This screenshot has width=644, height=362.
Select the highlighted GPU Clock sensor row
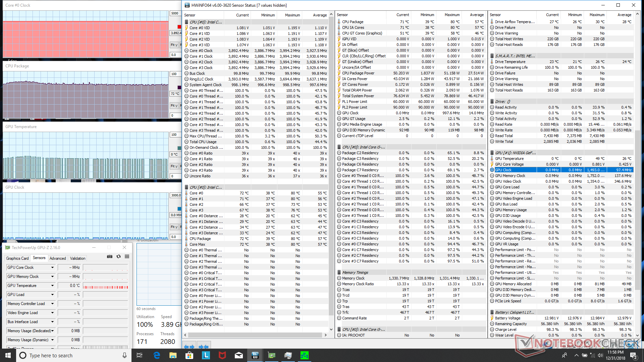562,170
